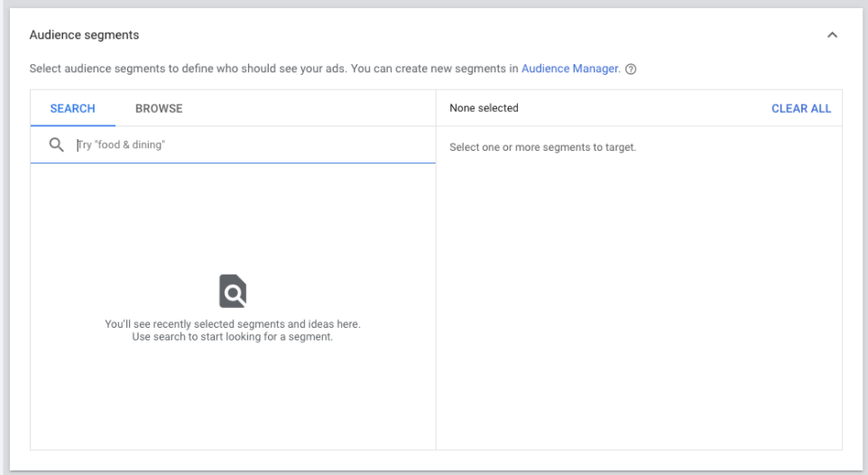Click the "Select one or more segments" message
Viewport: 868px width, 475px height.
coord(542,147)
